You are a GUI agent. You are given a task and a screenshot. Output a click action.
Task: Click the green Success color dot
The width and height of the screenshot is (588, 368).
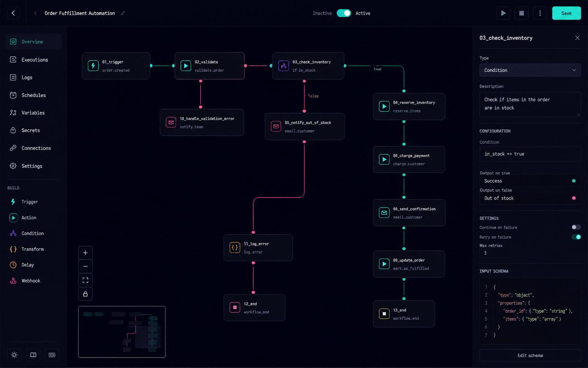[x=574, y=181]
